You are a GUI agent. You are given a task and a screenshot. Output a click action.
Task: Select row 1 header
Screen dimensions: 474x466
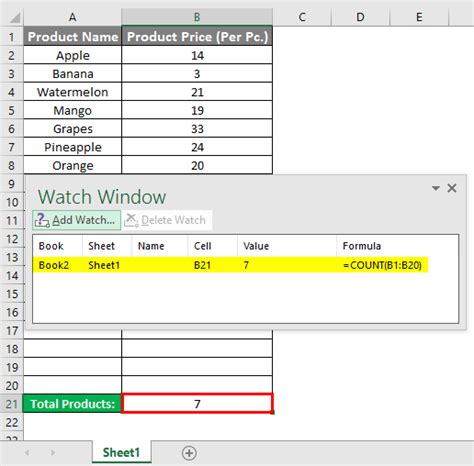pyautogui.click(x=11, y=36)
